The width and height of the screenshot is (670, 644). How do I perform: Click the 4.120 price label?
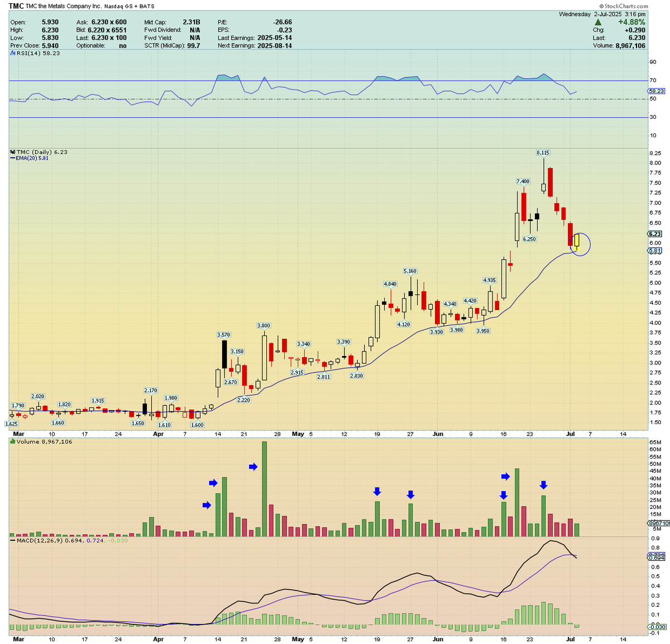[x=403, y=324]
